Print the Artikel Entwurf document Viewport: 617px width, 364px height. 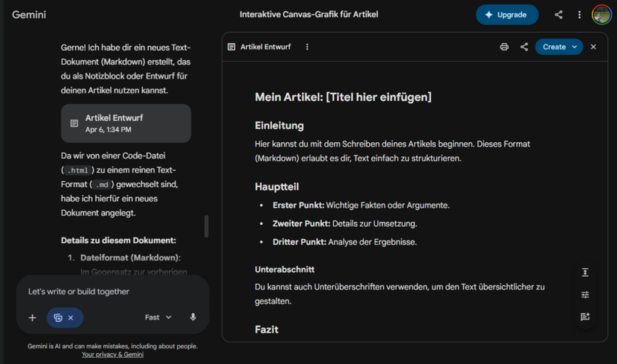[504, 46]
